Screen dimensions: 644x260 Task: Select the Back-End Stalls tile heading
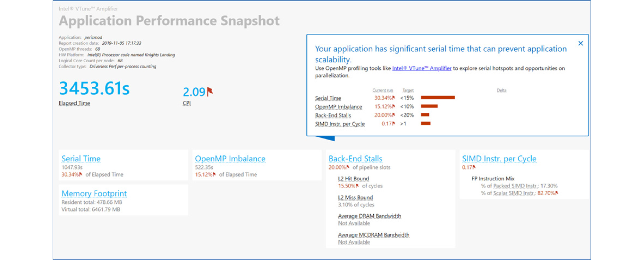pyautogui.click(x=355, y=159)
